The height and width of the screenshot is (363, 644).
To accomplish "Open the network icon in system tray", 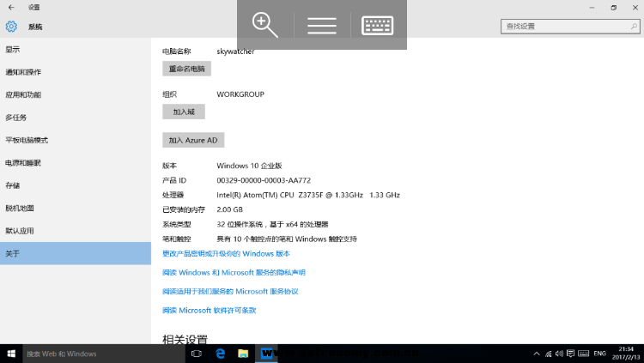I will (x=549, y=354).
